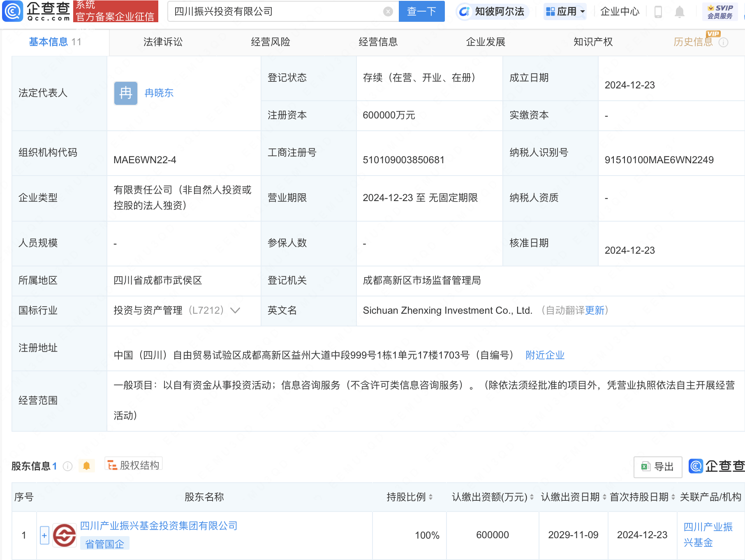This screenshot has width=745, height=560.
Task: Select taxpayer ID 91510100MAE6WN2249
Action: [659, 160]
